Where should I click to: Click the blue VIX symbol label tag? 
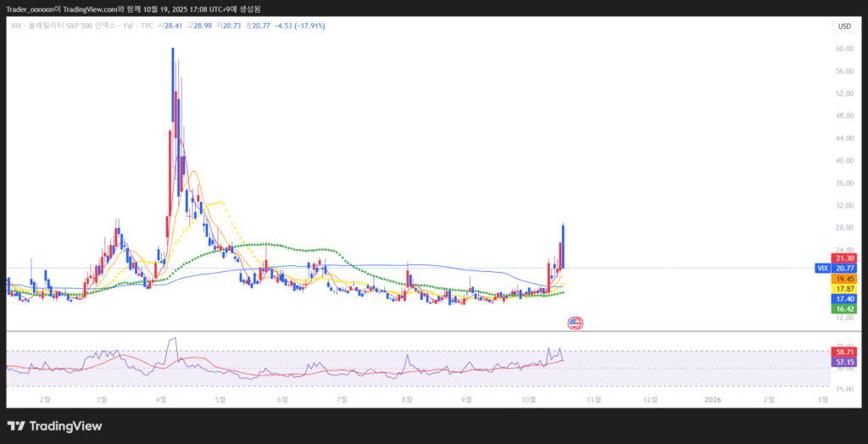click(x=821, y=268)
